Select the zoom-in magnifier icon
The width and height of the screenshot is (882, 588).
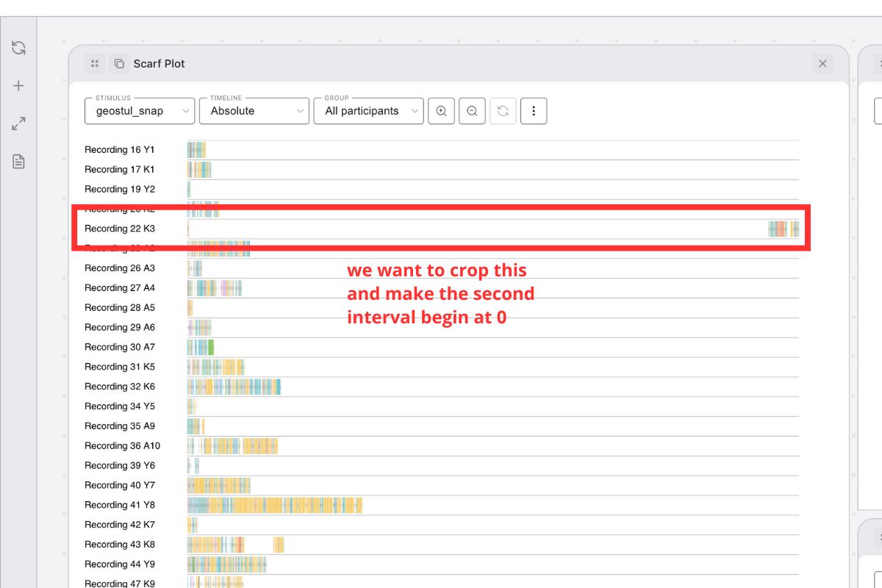[441, 111]
